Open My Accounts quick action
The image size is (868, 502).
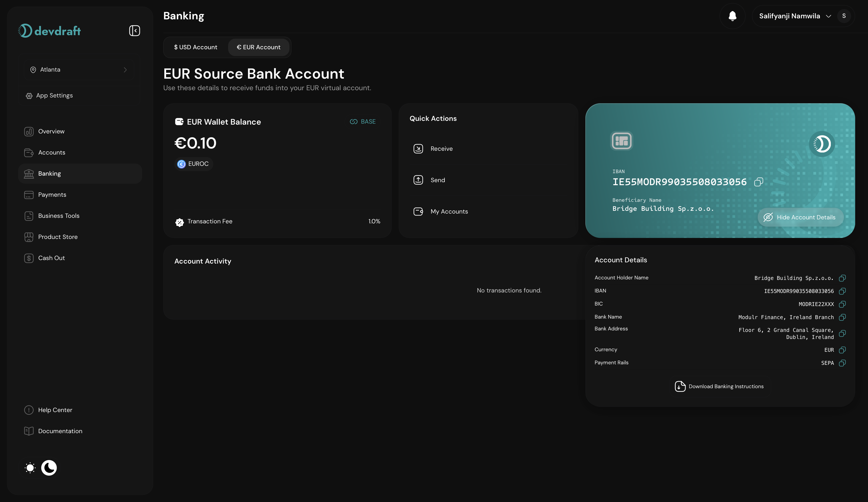(449, 211)
